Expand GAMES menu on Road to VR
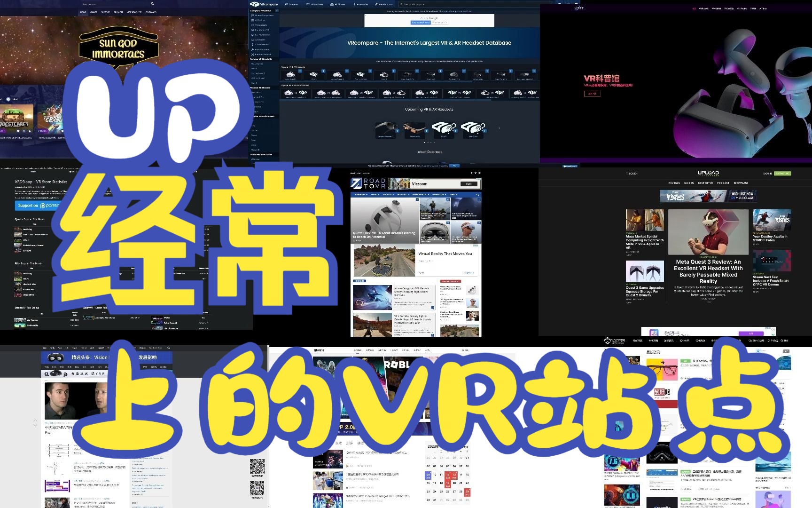The height and width of the screenshot is (508, 812). point(374,194)
